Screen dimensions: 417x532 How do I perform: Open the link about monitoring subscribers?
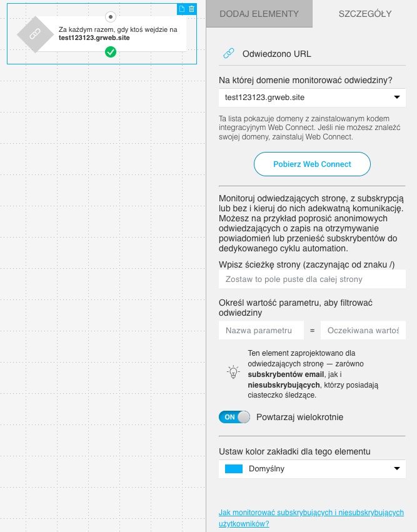[x=311, y=518]
